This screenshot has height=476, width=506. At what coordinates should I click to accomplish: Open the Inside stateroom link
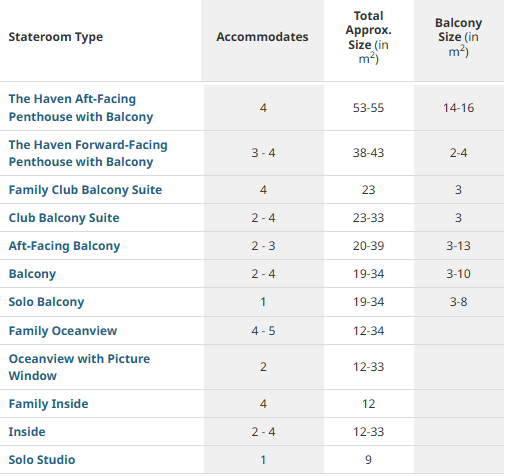27,432
